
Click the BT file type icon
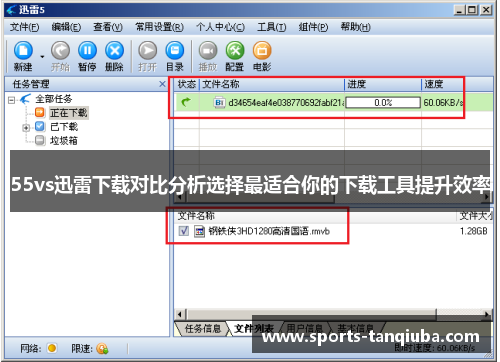pyautogui.click(x=219, y=103)
